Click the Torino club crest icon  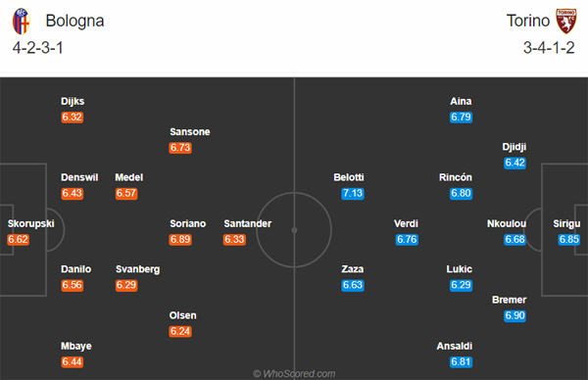tap(566, 22)
